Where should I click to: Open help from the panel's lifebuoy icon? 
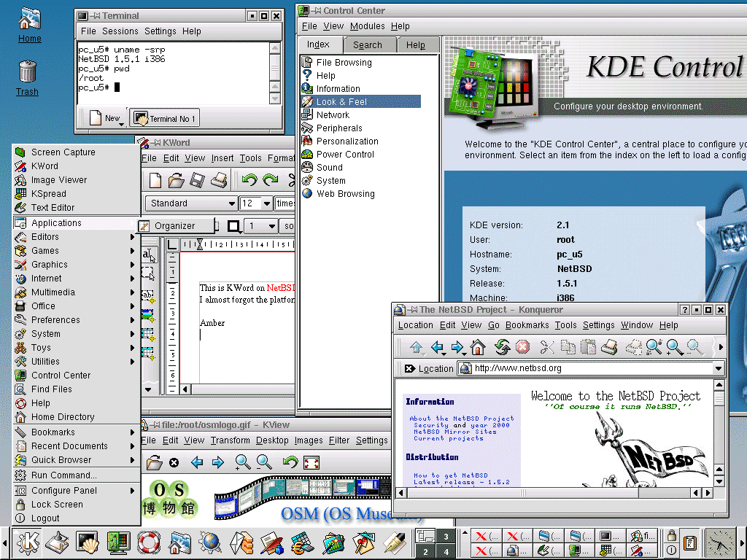(148, 542)
